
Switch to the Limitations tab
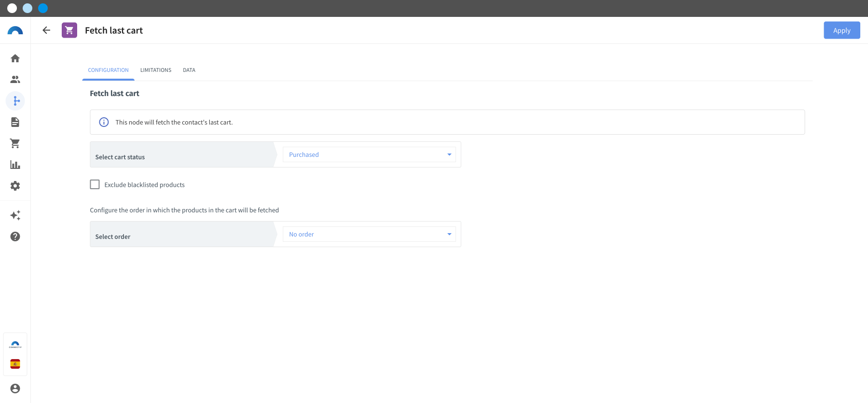coord(156,70)
